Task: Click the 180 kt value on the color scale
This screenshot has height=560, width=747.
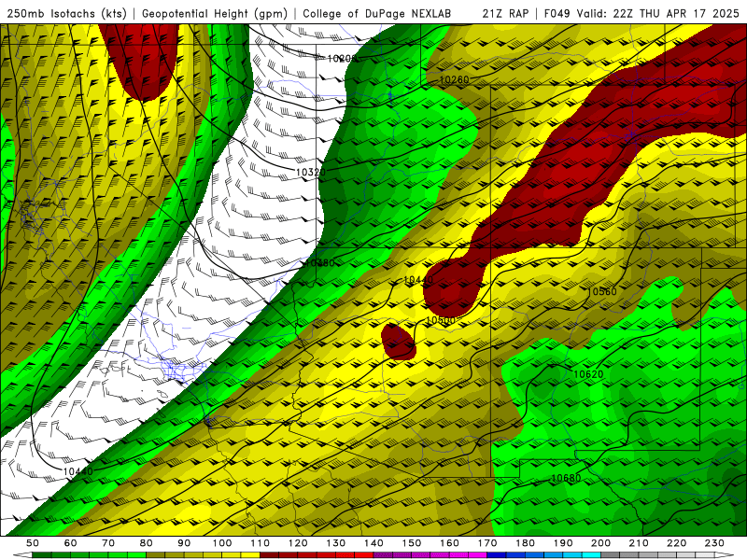Action: 525,543
